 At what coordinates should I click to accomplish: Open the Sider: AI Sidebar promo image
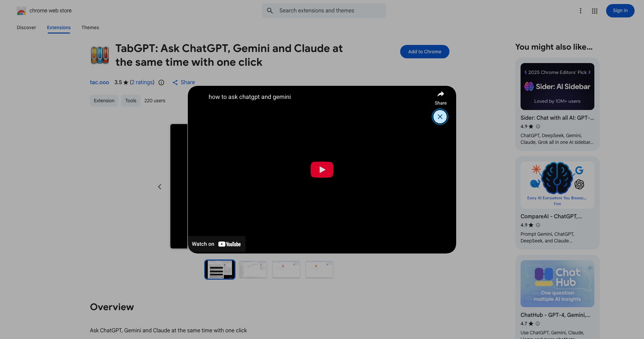(557, 87)
